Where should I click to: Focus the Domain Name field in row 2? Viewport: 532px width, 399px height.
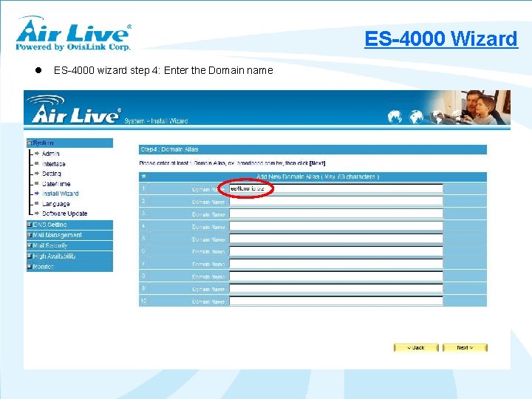click(336, 201)
